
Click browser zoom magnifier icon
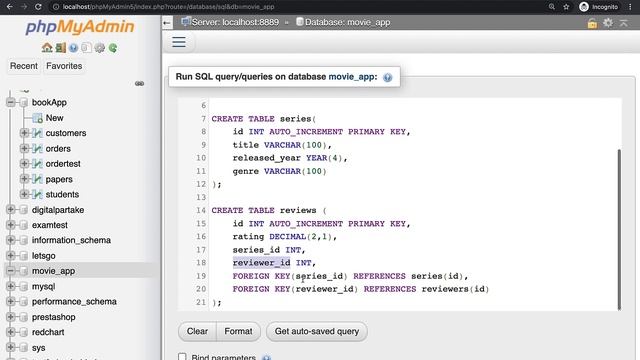tap(551, 7)
